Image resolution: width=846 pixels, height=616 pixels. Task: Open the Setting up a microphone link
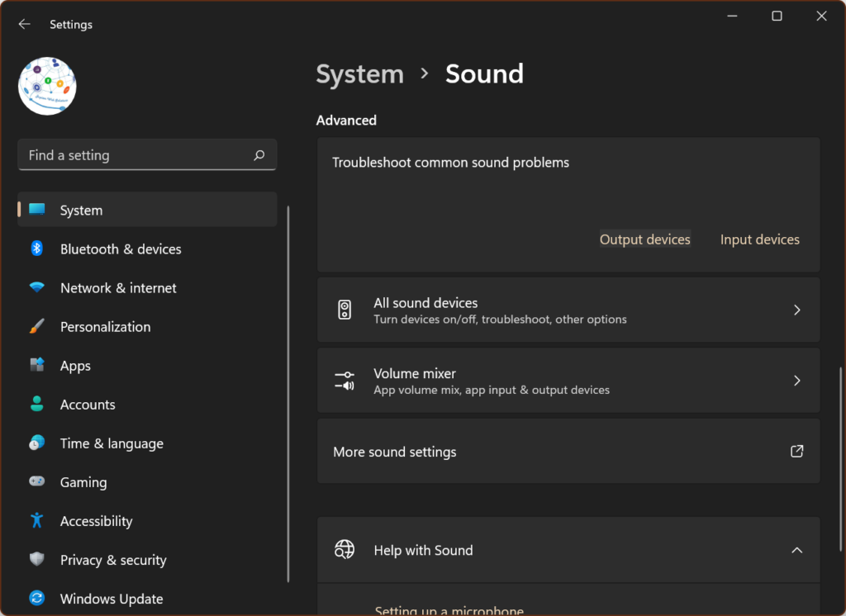[x=449, y=610]
